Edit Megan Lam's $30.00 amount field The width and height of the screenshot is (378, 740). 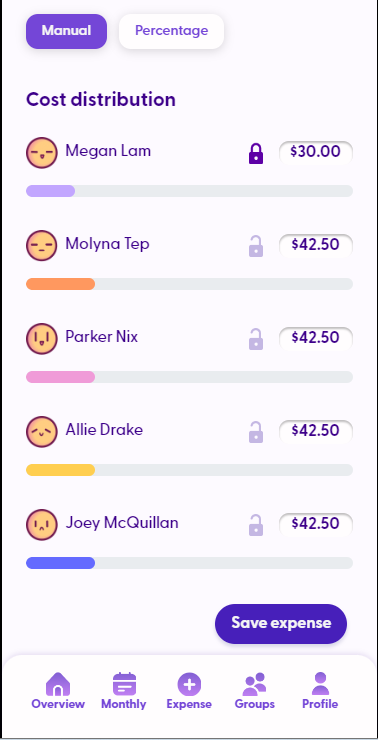pos(316,152)
